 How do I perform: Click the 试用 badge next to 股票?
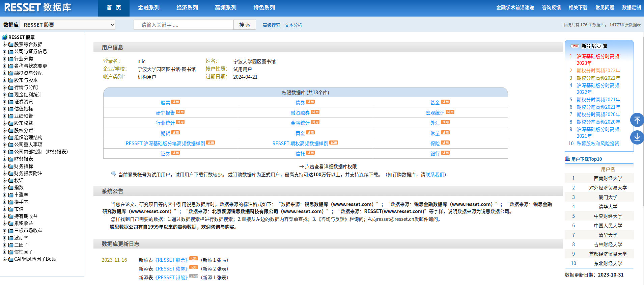pyautogui.click(x=175, y=102)
